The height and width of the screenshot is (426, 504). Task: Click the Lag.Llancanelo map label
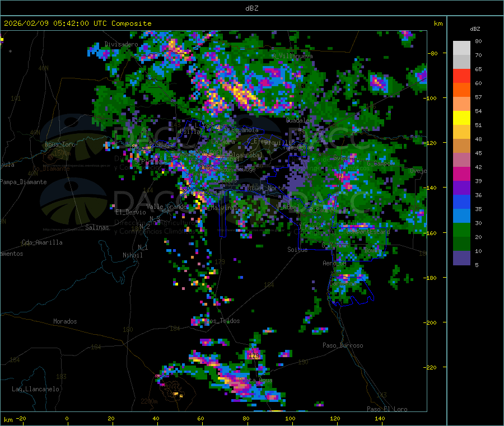click(35, 389)
